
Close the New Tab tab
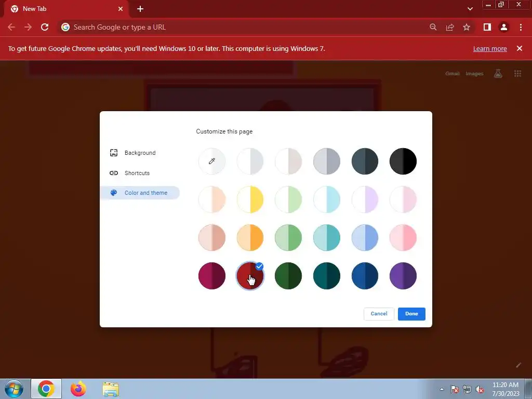click(x=121, y=9)
